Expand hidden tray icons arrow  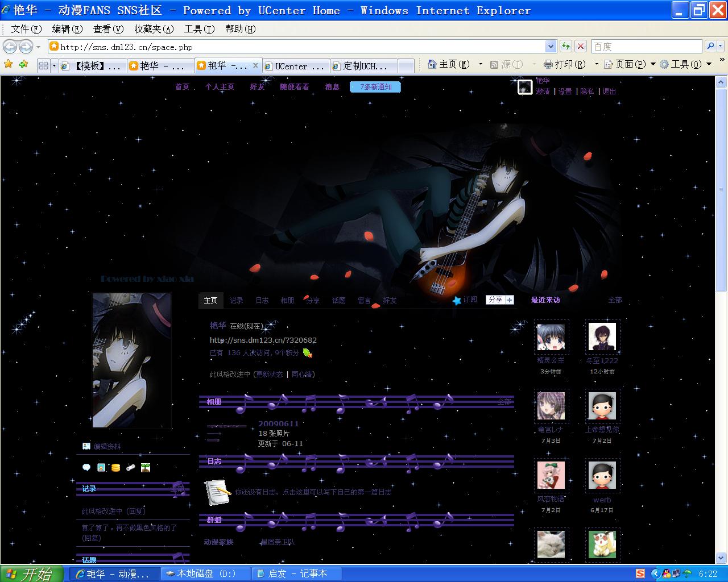(655, 573)
